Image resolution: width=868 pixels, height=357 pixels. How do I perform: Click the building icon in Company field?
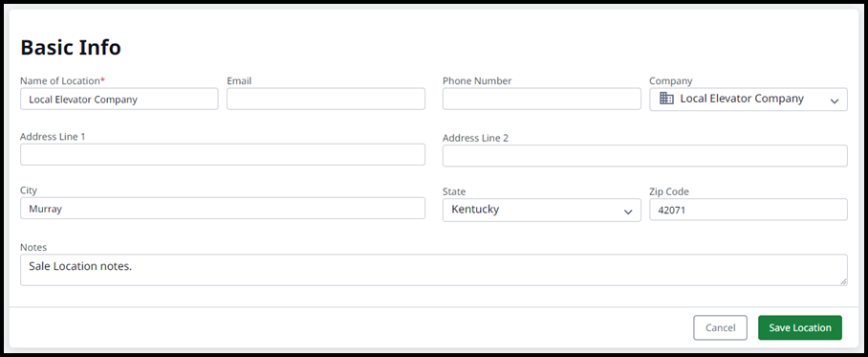tap(666, 99)
